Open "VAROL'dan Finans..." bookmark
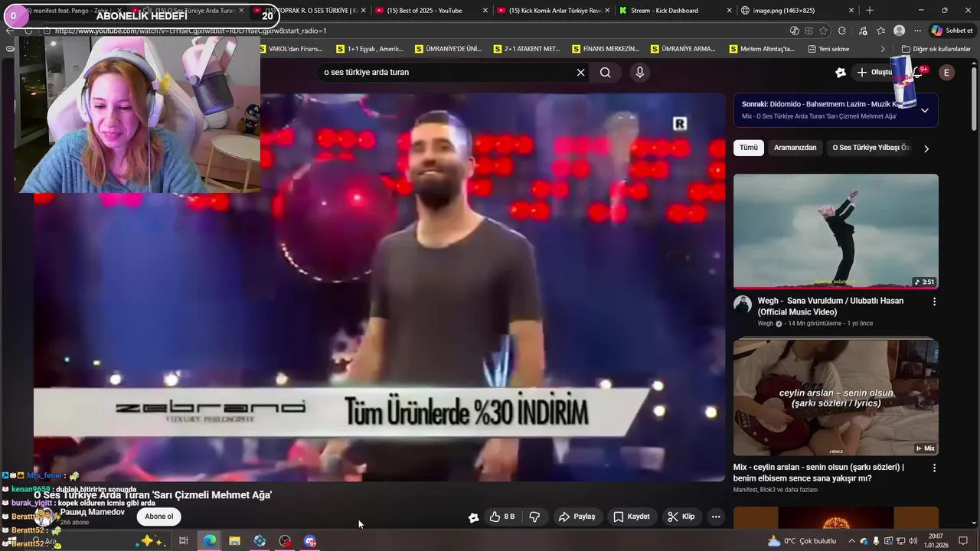The width and height of the screenshot is (980, 551). point(292,49)
